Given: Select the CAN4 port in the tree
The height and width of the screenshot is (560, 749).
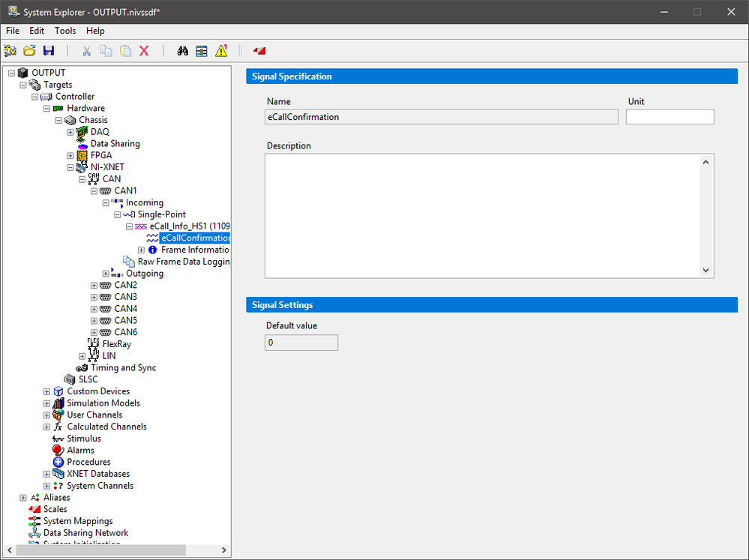Looking at the screenshot, I should 126,309.
